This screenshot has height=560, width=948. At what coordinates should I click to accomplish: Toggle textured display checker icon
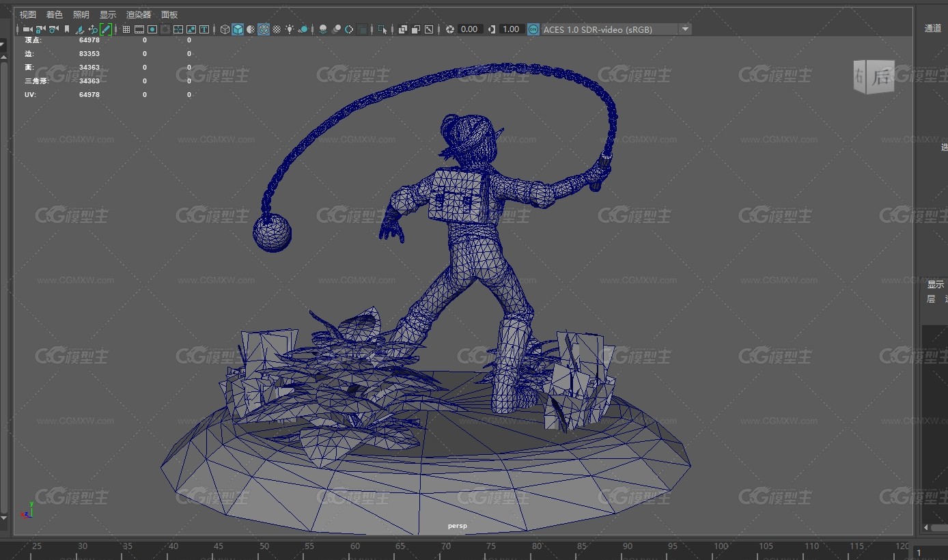pos(277,29)
